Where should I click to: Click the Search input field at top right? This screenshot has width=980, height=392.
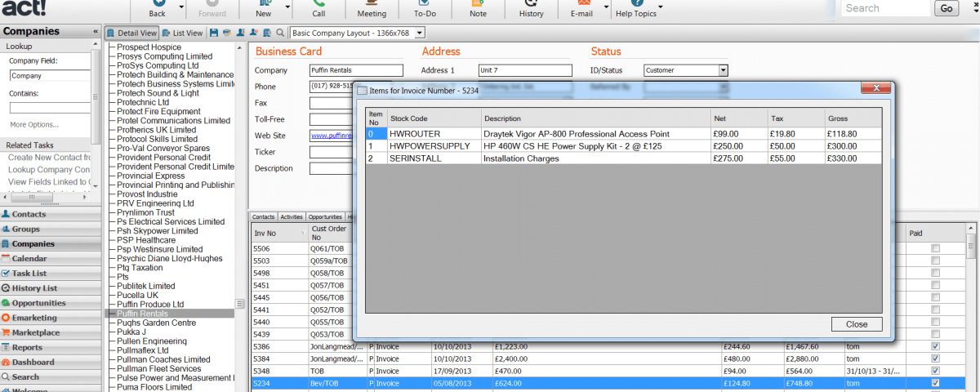(x=885, y=8)
